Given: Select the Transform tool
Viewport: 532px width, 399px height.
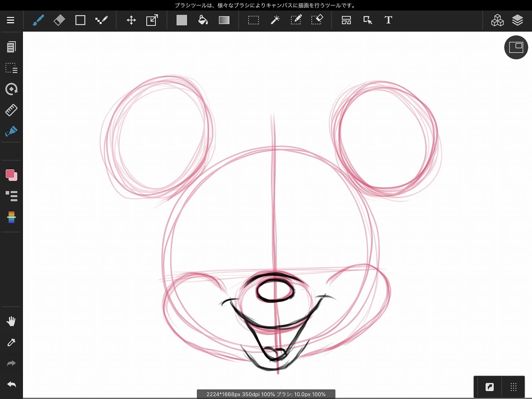Looking at the screenshot, I should (x=152, y=20).
